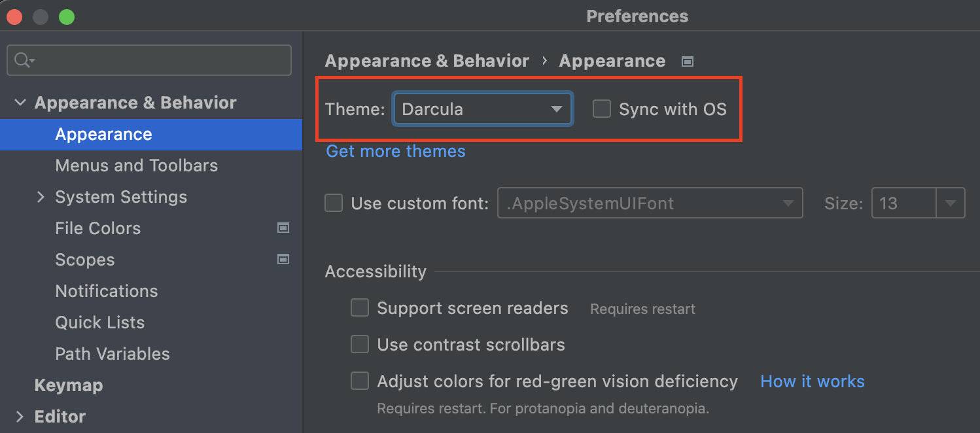980x433 pixels.
Task: Open the How it works link
Action: tap(813, 381)
